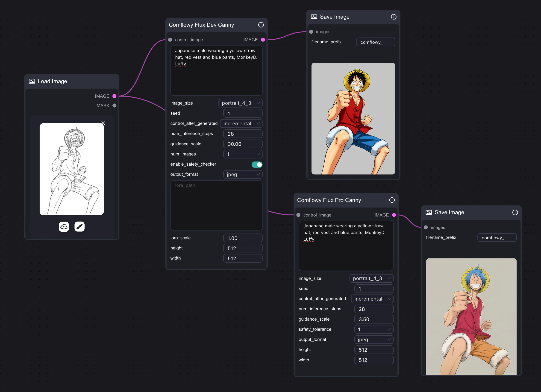This screenshot has height=392, width=541.
Task: Click the blue-haired generated image thumbnail
Action: click(x=471, y=316)
